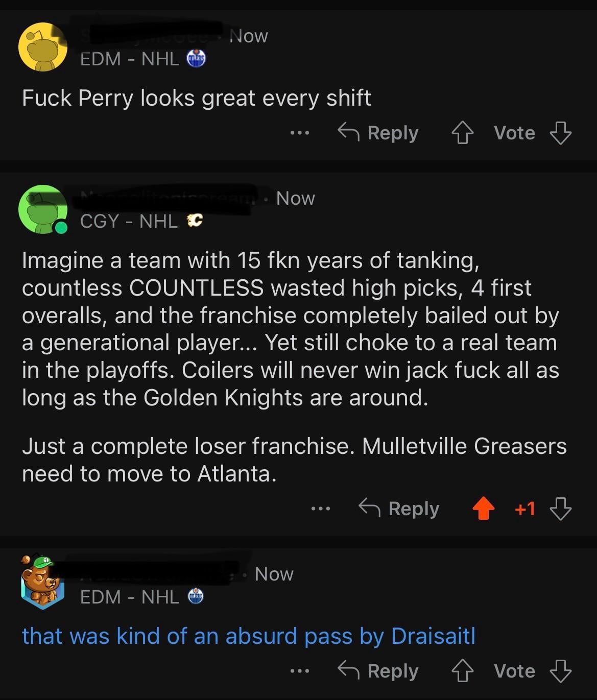The width and height of the screenshot is (597, 700).
Task: Remove orange upvote on Calgary fan's comment
Action: click(483, 509)
